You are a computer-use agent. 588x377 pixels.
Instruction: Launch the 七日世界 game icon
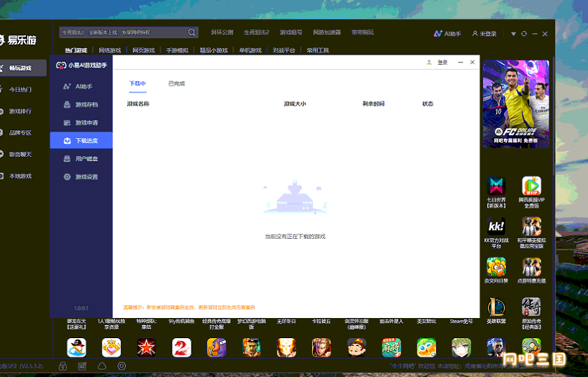tap(496, 186)
